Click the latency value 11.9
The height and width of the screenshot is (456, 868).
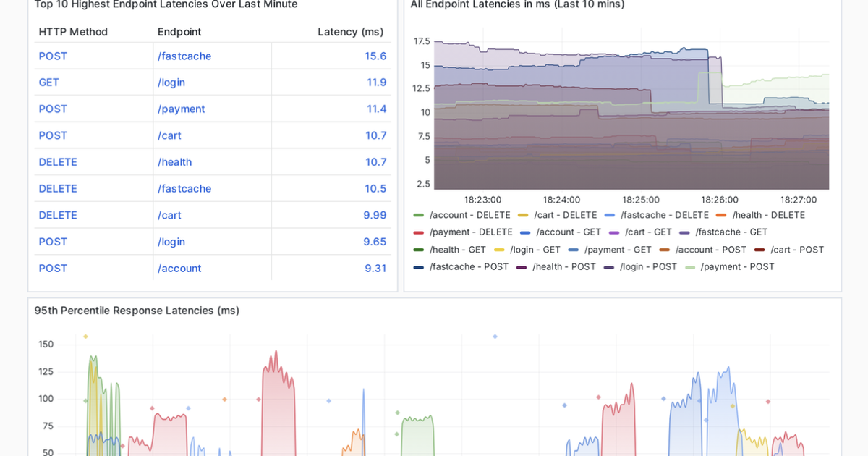(376, 83)
